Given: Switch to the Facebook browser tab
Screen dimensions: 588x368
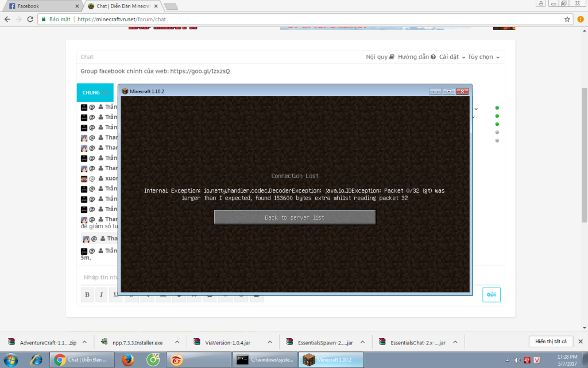Looking at the screenshot, I should (43, 6).
